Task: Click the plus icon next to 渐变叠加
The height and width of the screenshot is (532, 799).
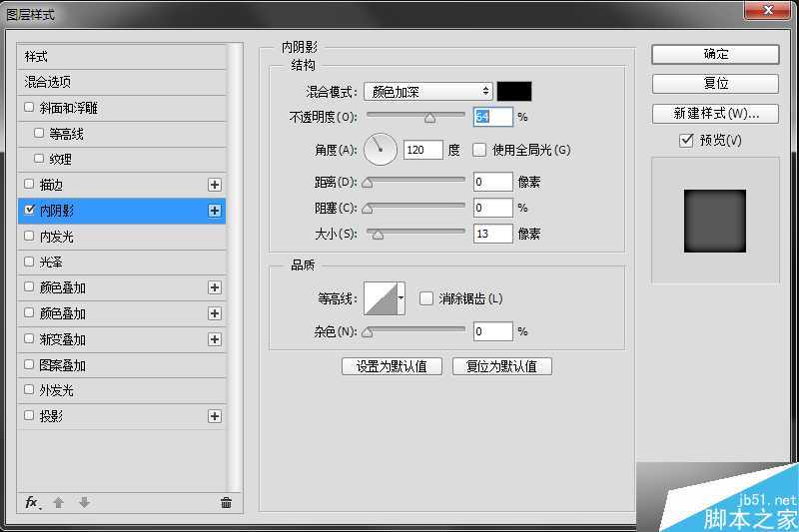Action: 214,339
